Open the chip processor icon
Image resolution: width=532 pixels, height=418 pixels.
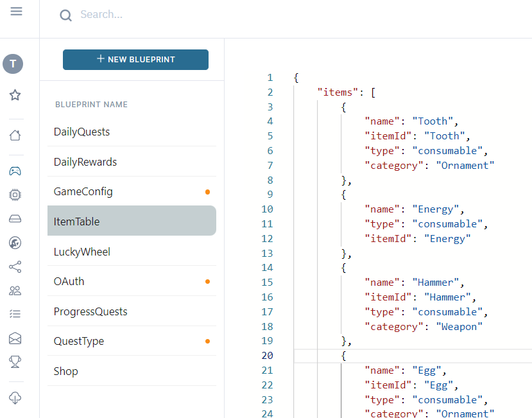[15, 195]
